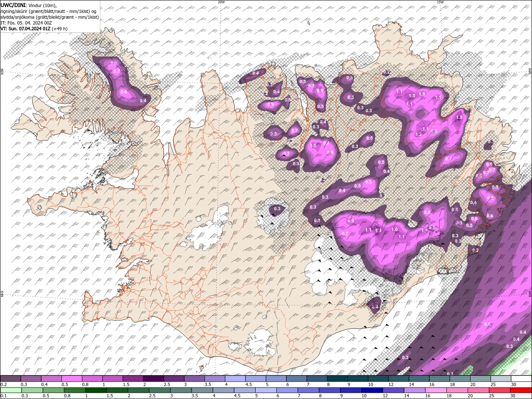This screenshot has height=399, width=532.
Task: Pick the bright pink 0.5 swatch in upper scale
Action: (x=71, y=379)
